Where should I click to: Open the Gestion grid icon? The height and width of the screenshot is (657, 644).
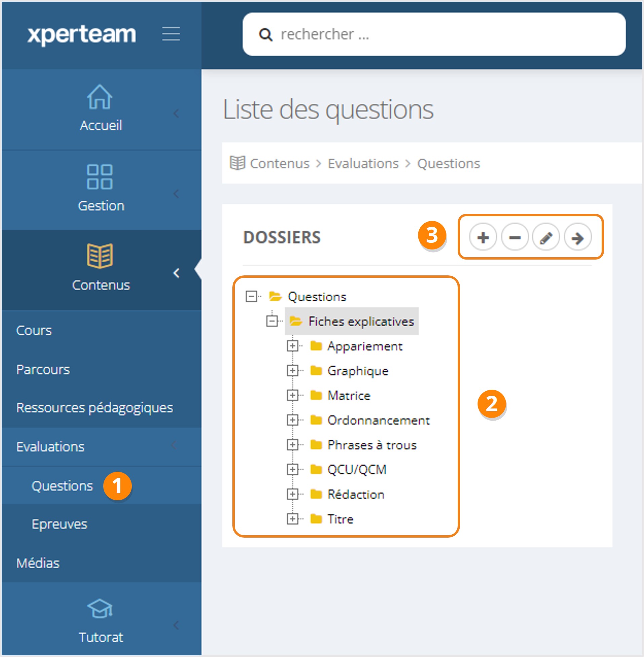100,177
